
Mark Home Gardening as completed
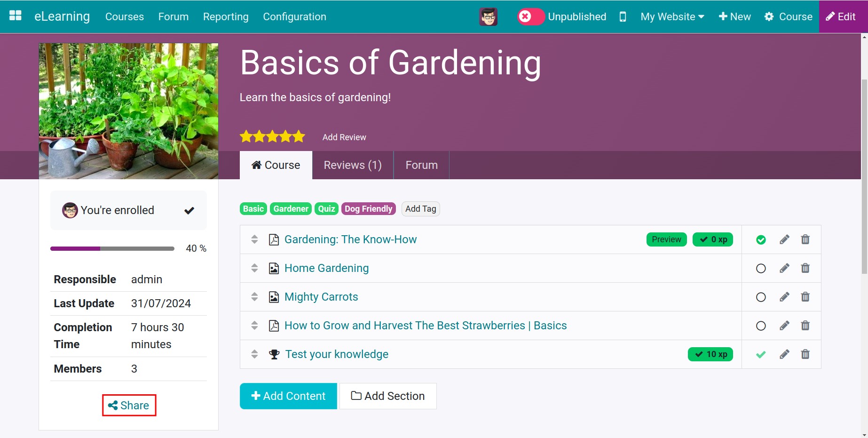pyautogui.click(x=761, y=269)
